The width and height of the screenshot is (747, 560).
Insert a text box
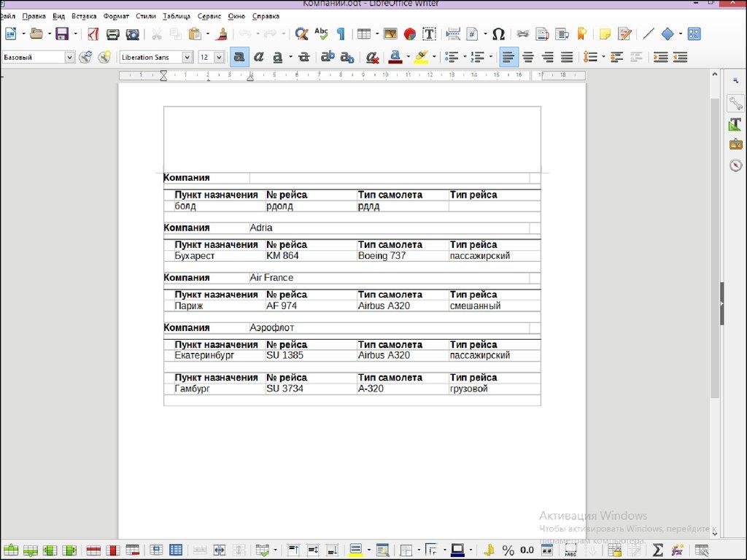[430, 34]
